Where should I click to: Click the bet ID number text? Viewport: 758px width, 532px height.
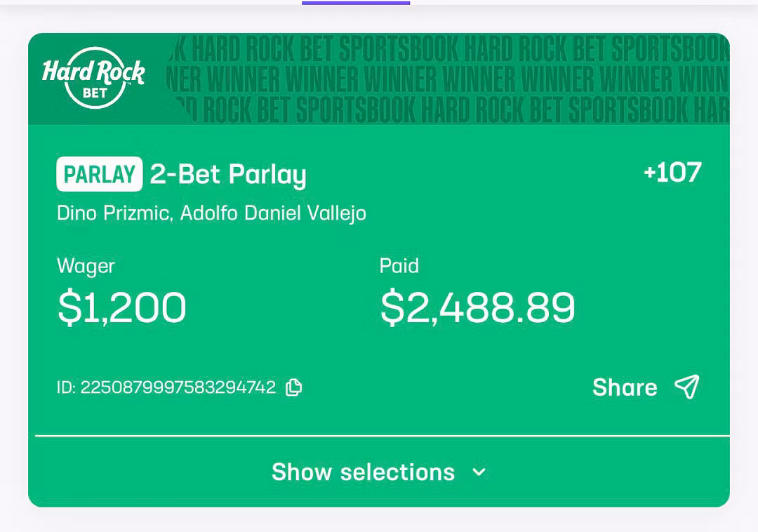point(178,387)
